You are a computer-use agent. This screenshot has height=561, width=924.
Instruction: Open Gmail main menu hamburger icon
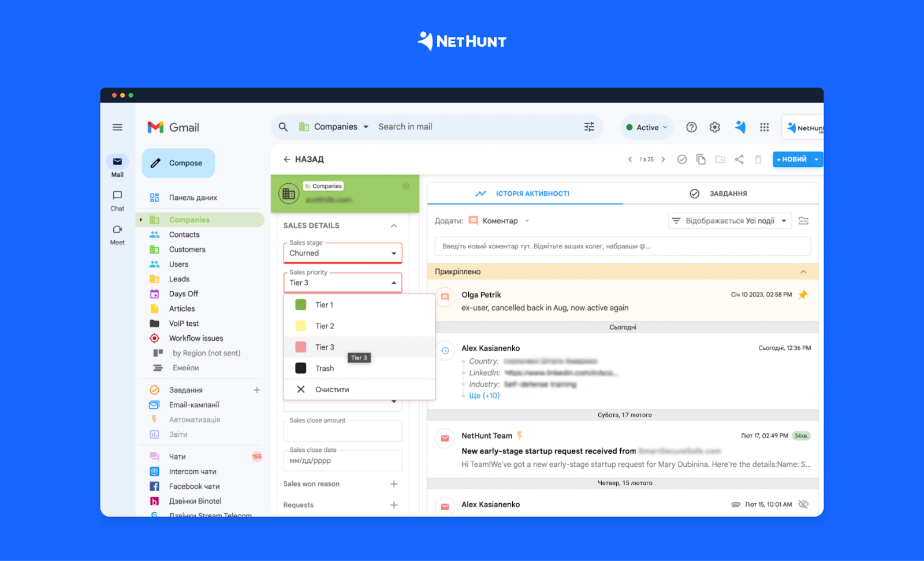[x=117, y=127]
